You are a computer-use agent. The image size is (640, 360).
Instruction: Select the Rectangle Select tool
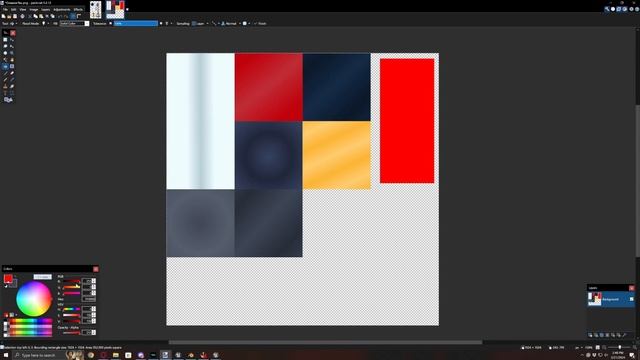click(5, 40)
